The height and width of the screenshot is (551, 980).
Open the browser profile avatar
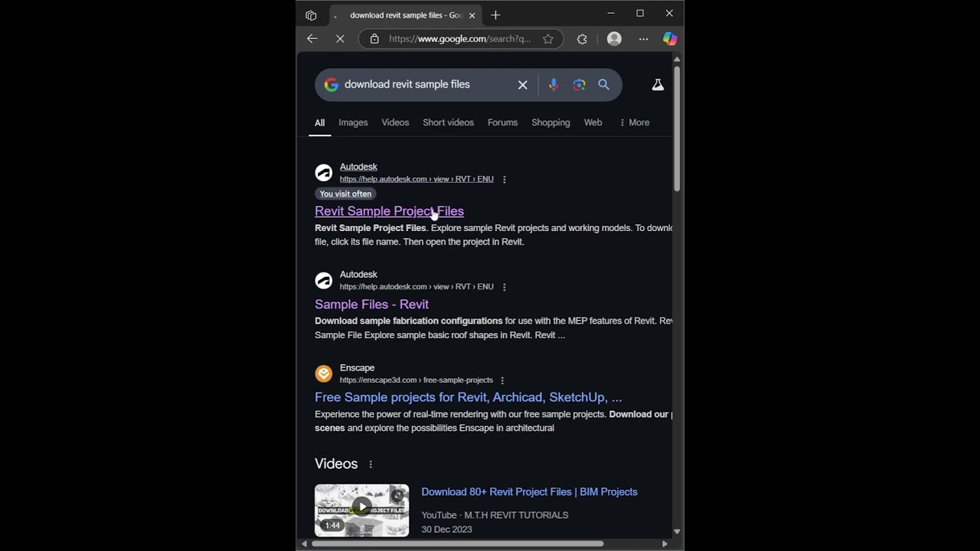[614, 39]
